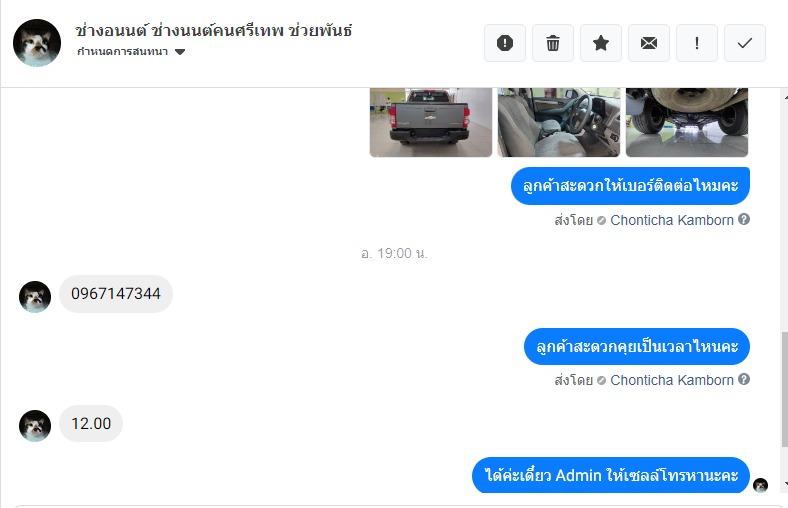Open the truck undercarriage photo
This screenshot has width=788, height=508.
687,122
